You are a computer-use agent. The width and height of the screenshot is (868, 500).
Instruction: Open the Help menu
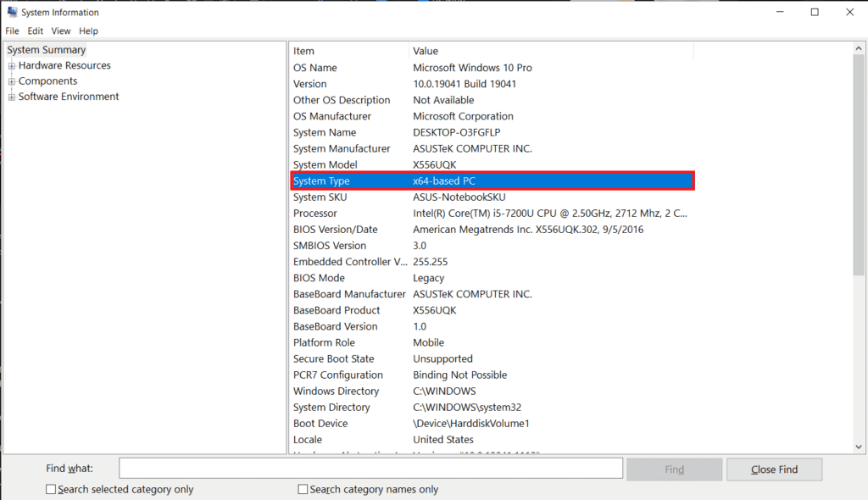(x=88, y=31)
